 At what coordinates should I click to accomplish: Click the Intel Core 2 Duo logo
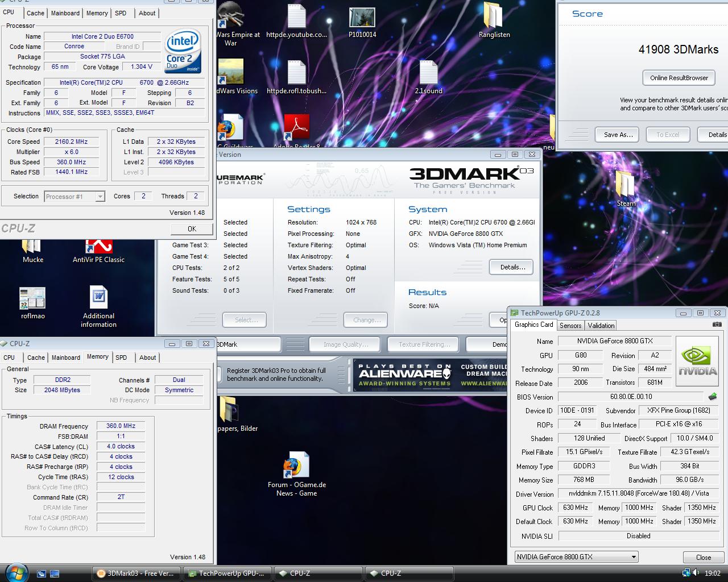pyautogui.click(x=183, y=51)
